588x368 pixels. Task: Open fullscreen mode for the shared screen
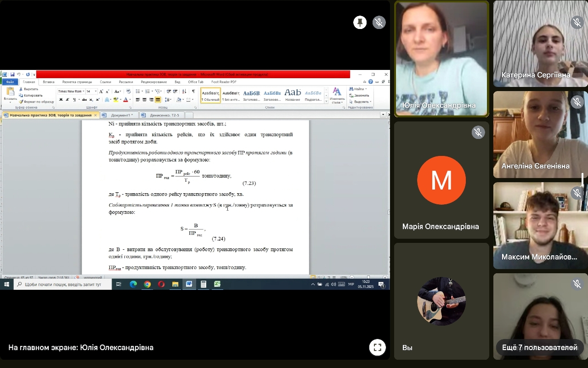coord(377,348)
